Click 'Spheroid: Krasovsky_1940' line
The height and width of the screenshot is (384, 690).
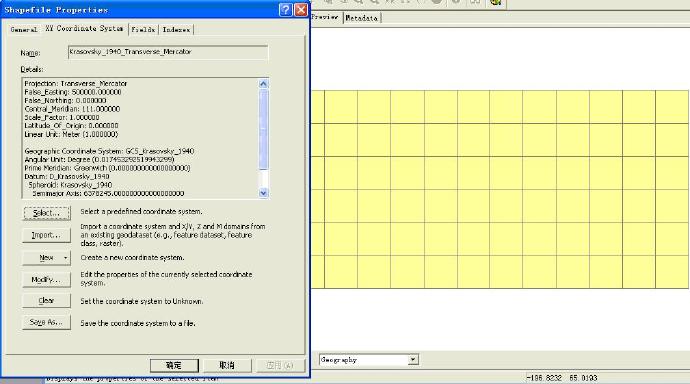(x=70, y=185)
